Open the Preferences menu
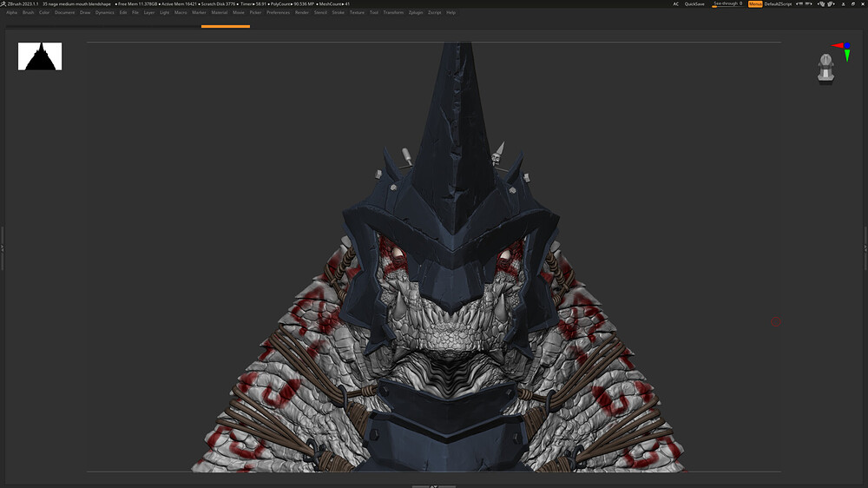Viewport: 868px width, 488px height. pos(279,13)
